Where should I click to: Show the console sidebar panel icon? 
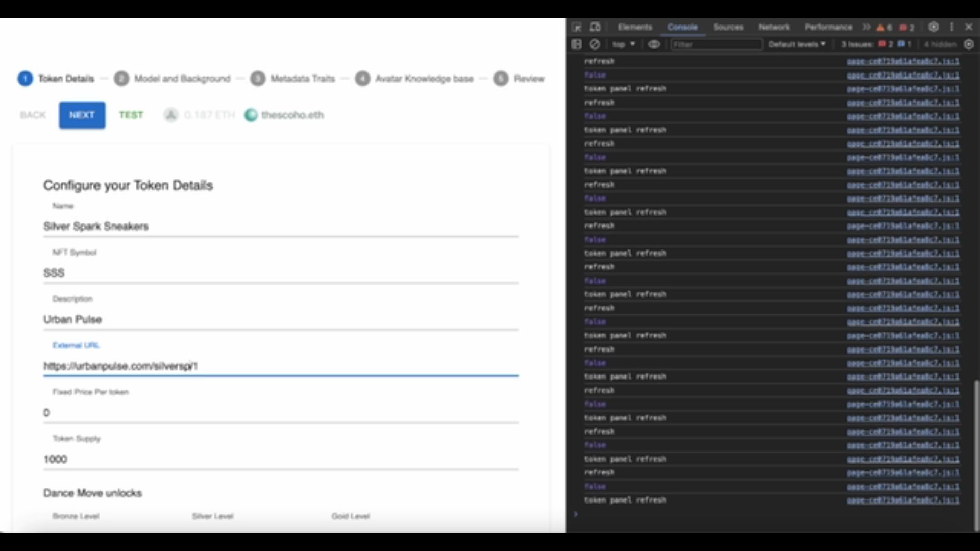coord(577,44)
